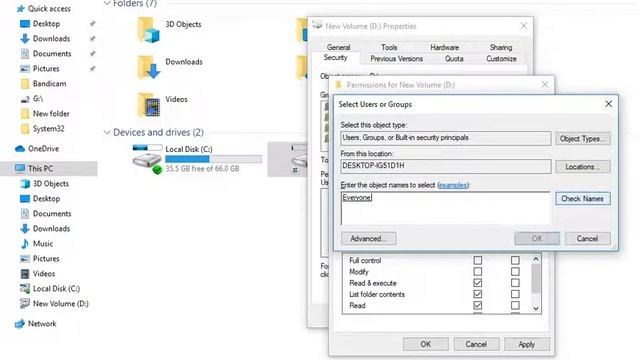Select the This PC monitor icon
This screenshot has height=360, width=640.
[x=20, y=168]
